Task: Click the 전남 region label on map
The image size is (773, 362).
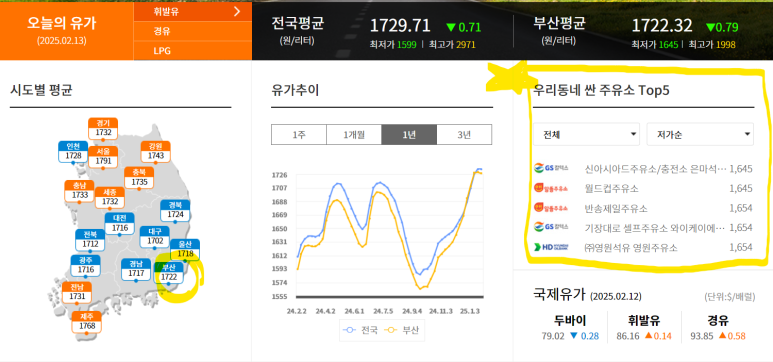Action: (x=77, y=292)
